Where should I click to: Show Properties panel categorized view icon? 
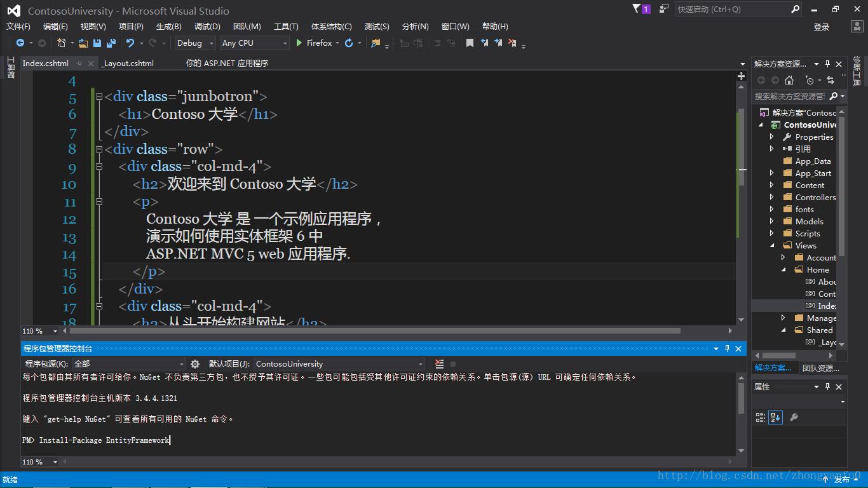[761, 417]
